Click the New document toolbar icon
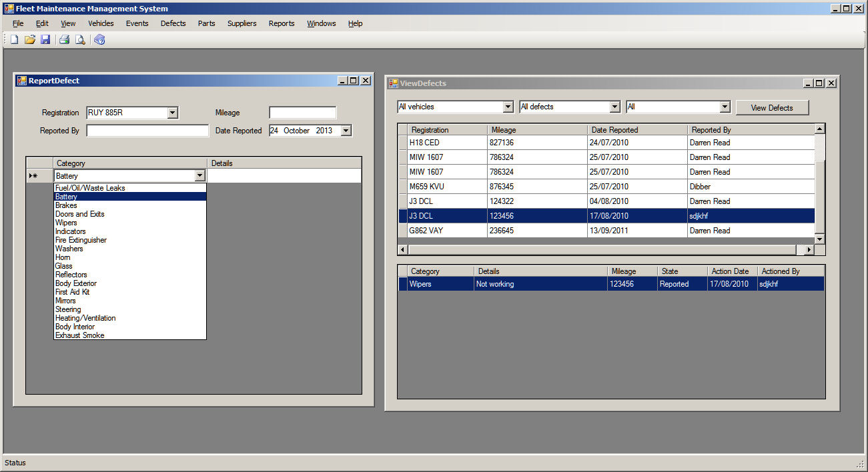This screenshot has height=472, width=868. [14, 40]
